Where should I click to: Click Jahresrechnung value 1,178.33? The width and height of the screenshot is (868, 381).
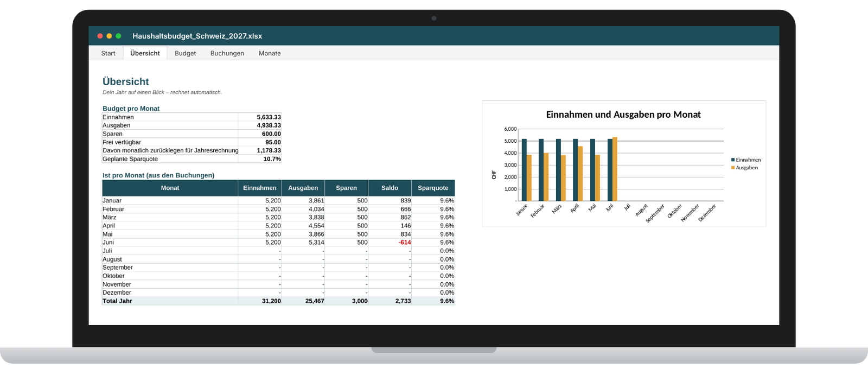point(269,150)
